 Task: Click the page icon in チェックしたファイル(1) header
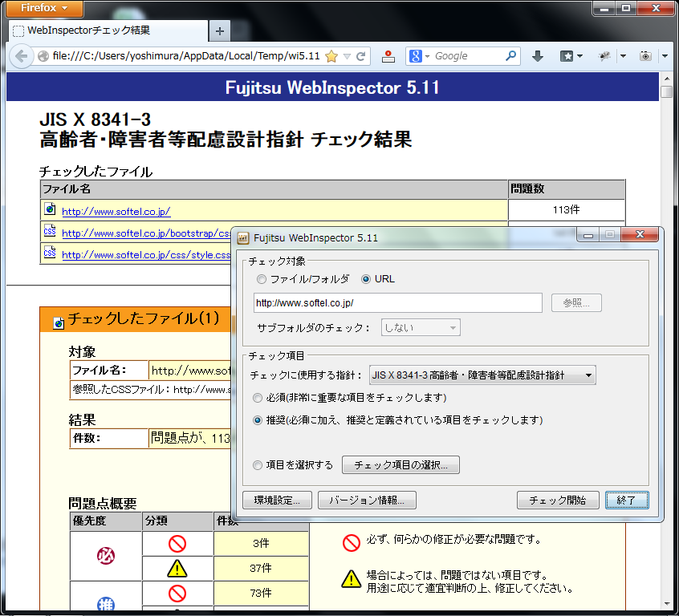click(59, 323)
